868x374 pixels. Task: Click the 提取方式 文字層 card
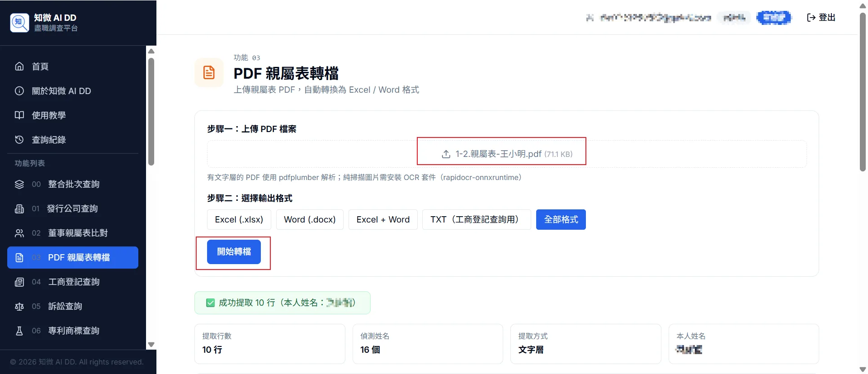coord(586,344)
